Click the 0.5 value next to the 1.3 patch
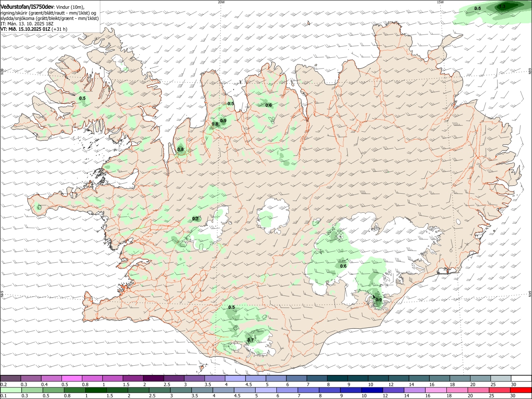 tap(478, 8)
